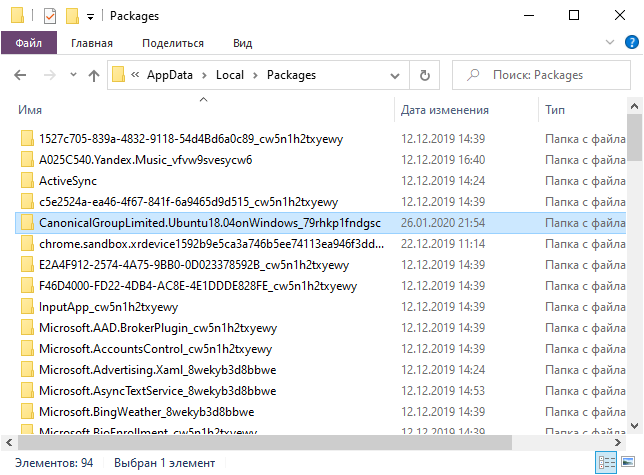644x475 pixels.
Task: Expand the chevron after Local breadcrumb
Action: [x=255, y=76]
